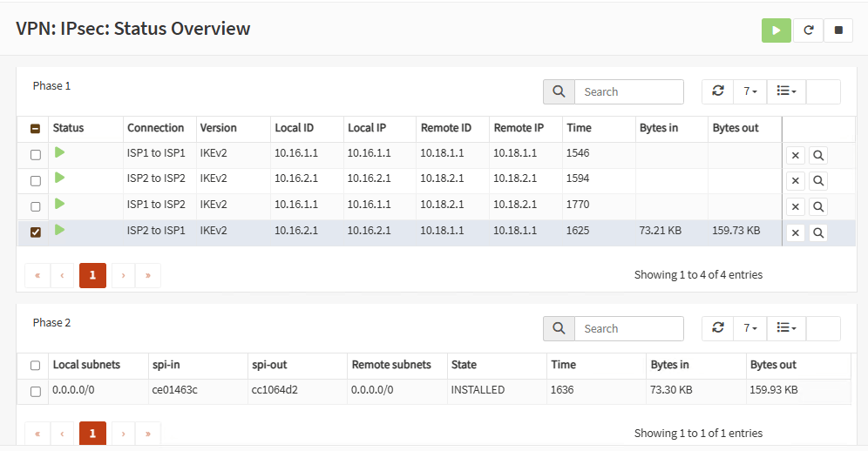This screenshot has width=868, height=451.
Task: Select the 0.0.0.0/0 Phase 2 row checkbox
Action: (x=36, y=392)
